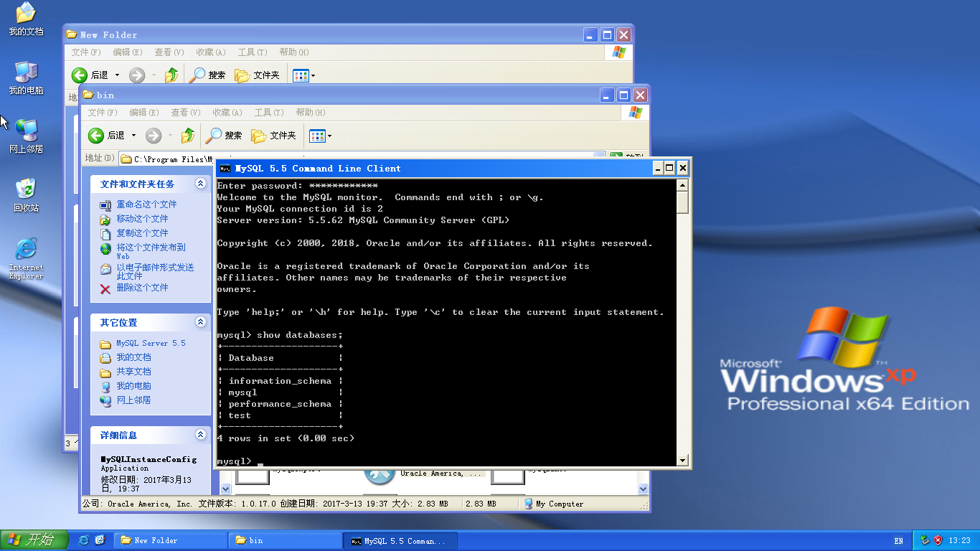Image resolution: width=980 pixels, height=551 pixels.
Task: Click the Internet Explorer quick launch icon
Action: [x=84, y=540]
